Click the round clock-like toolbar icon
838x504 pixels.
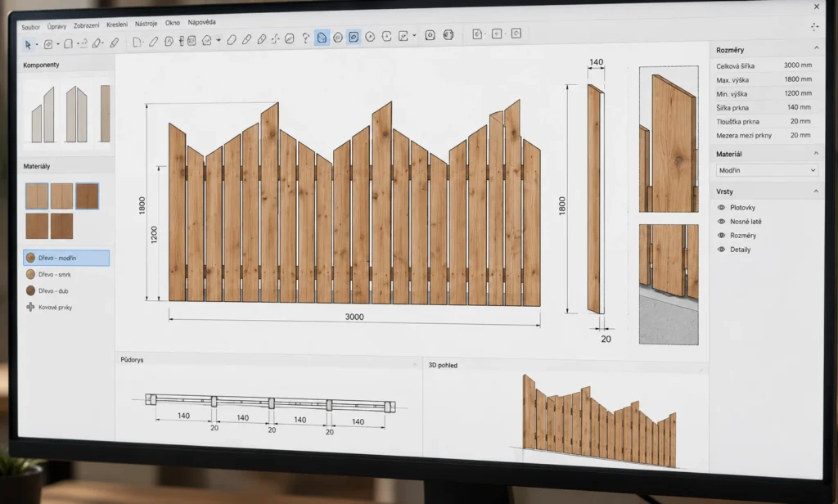(x=370, y=37)
